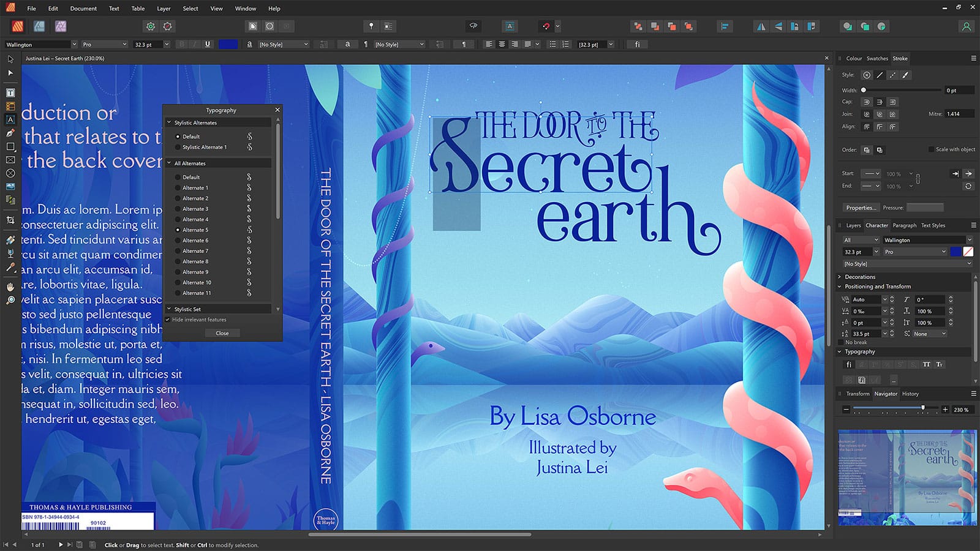Switch to the Paragraph tab
This screenshot has width=980, height=551.
[x=905, y=225]
